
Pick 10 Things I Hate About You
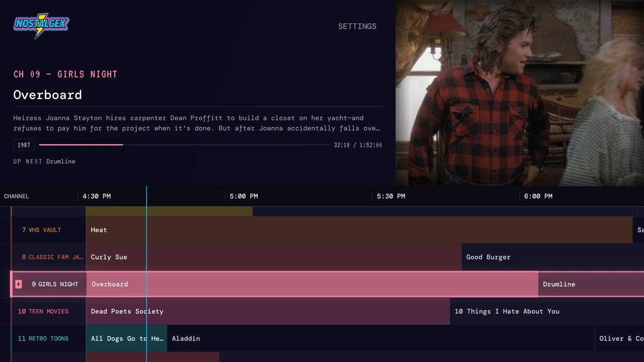pos(547,311)
